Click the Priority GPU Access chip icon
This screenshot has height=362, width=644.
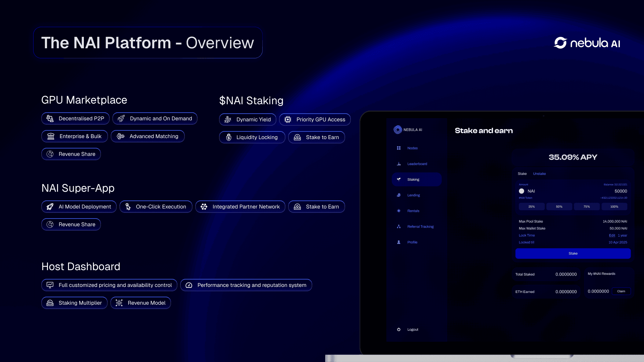[288, 120]
